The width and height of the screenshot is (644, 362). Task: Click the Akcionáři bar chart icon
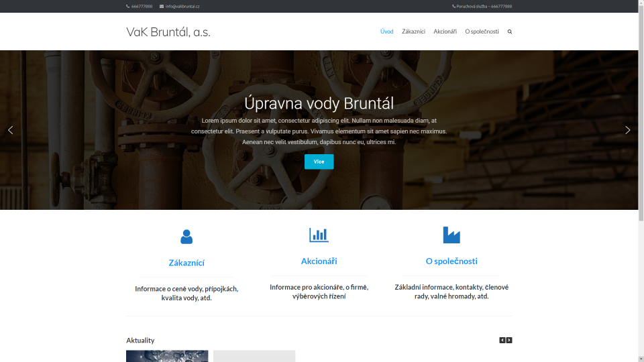(x=319, y=235)
